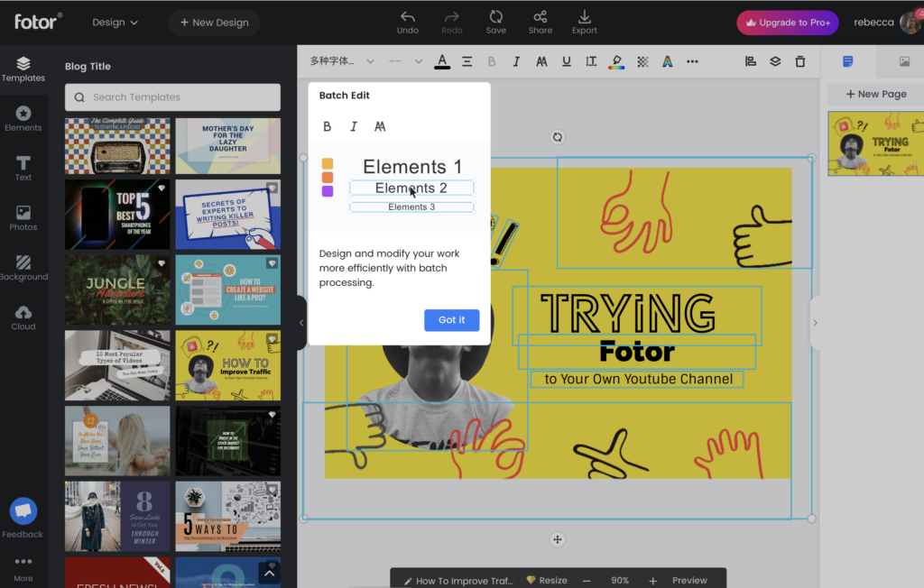Toggle uppercase in Batch Edit popup
924x588 pixels.
(380, 126)
